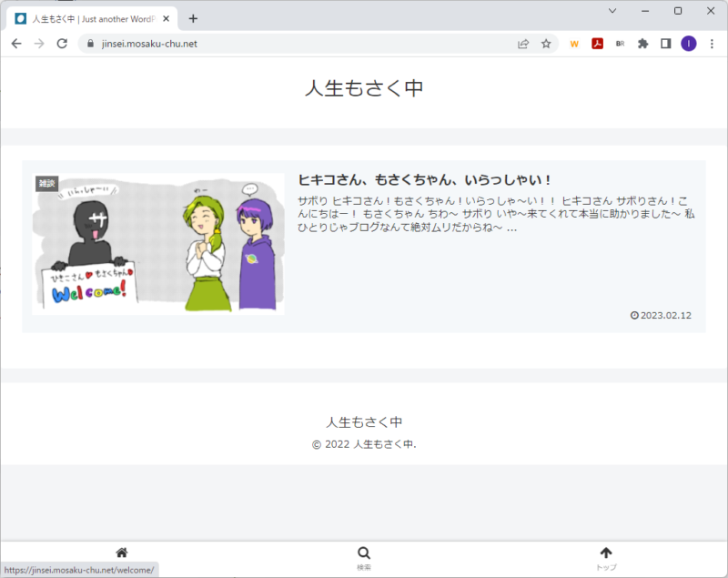Viewport: 728px width, 578px height.
Task: Open a new tab with the plus button
Action: coord(193,18)
